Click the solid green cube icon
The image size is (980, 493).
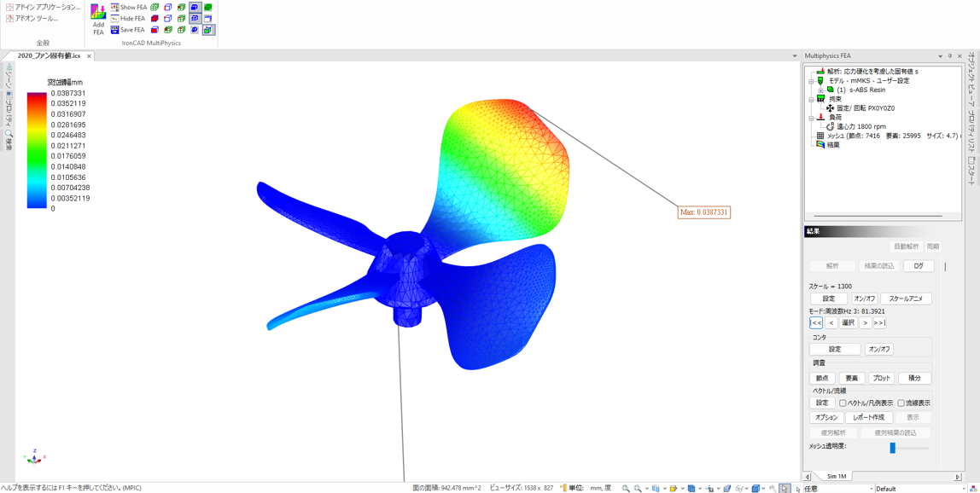click(207, 7)
